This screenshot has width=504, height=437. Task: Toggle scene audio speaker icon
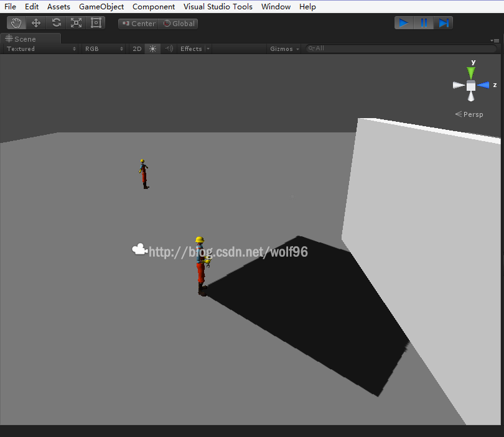pyautogui.click(x=169, y=49)
